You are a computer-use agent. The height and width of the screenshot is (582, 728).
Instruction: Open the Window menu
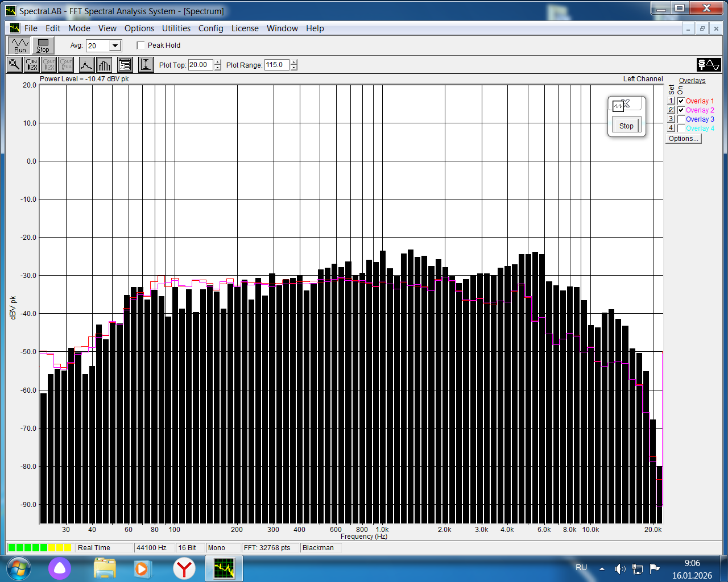[283, 28]
